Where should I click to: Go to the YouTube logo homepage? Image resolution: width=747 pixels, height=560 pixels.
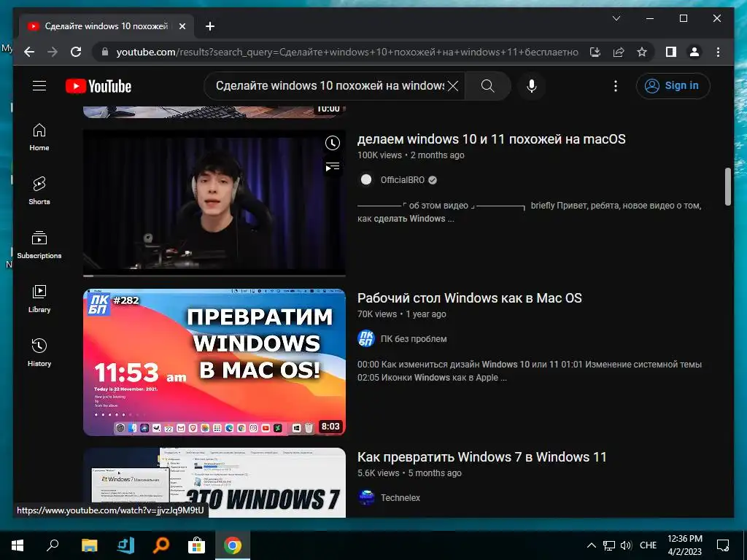(98, 86)
